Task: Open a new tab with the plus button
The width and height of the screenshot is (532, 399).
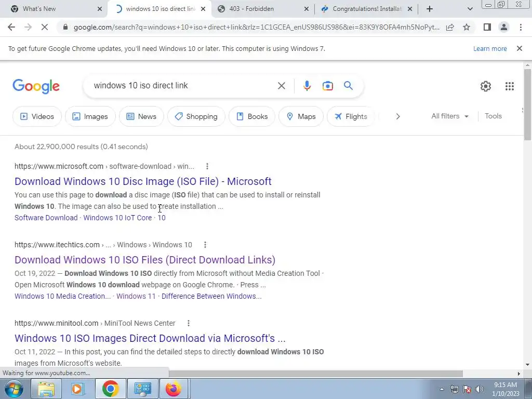Action: click(x=430, y=9)
